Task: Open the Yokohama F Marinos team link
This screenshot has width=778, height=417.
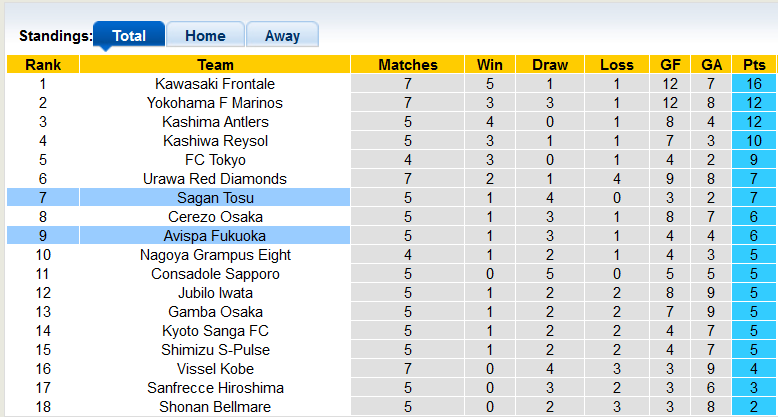Action: coord(215,103)
